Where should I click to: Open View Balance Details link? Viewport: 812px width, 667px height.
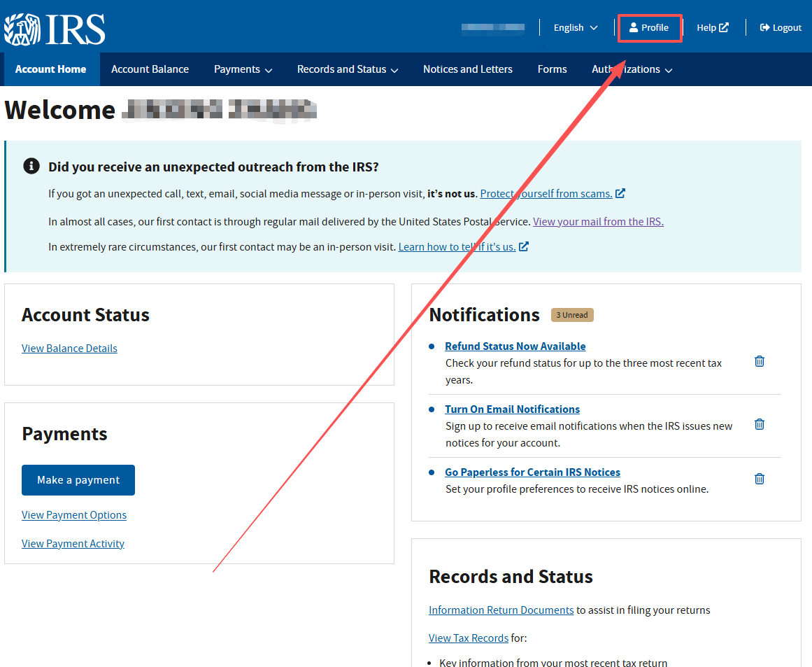[x=69, y=349]
